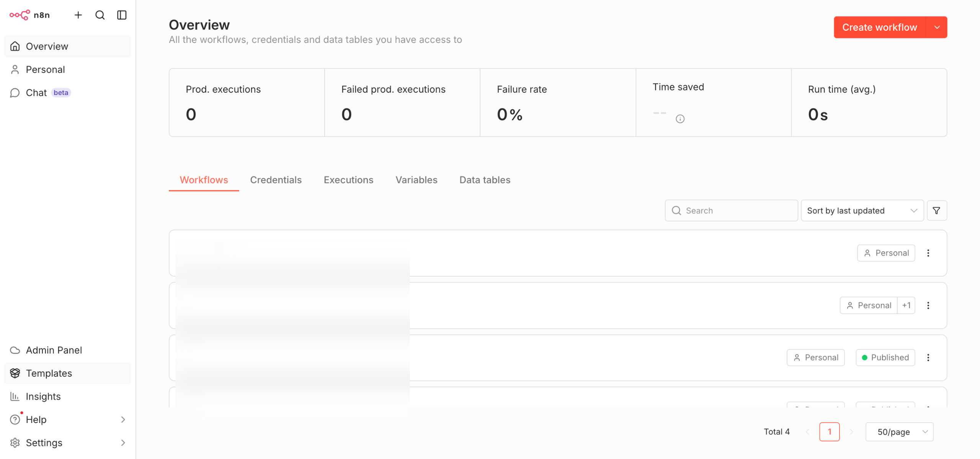The height and width of the screenshot is (459, 980).
Task: Expand the Create workflow dropdown arrow
Action: click(937, 27)
